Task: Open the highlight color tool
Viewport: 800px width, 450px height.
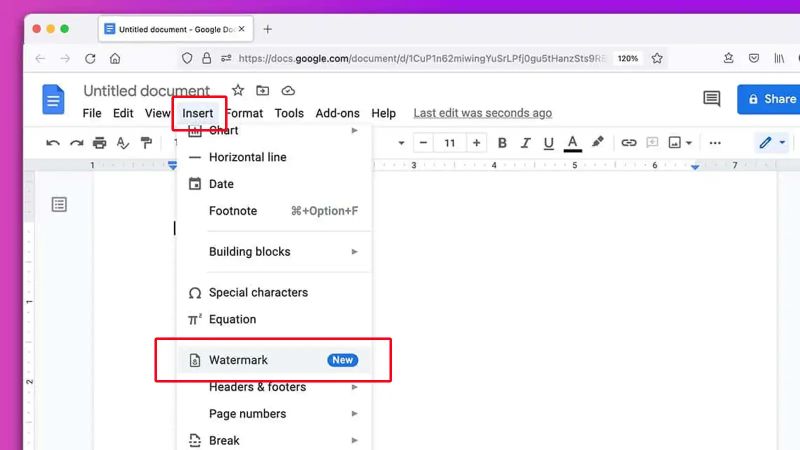Action: [597, 142]
